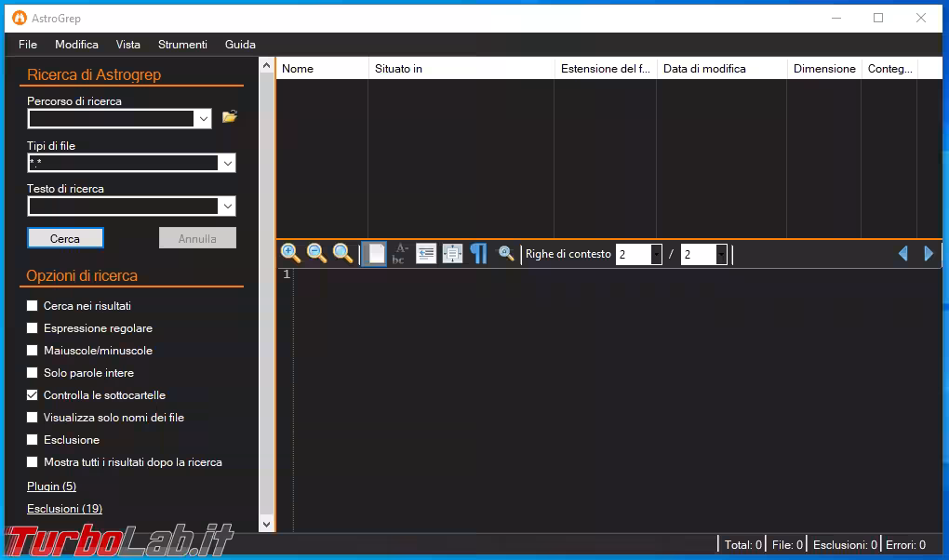Sort by Conteg... column header

click(x=889, y=69)
